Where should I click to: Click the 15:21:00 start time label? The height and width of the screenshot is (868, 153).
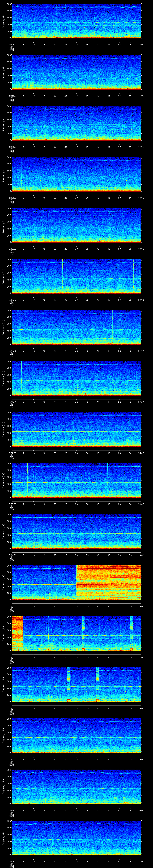click(x=12, y=402)
